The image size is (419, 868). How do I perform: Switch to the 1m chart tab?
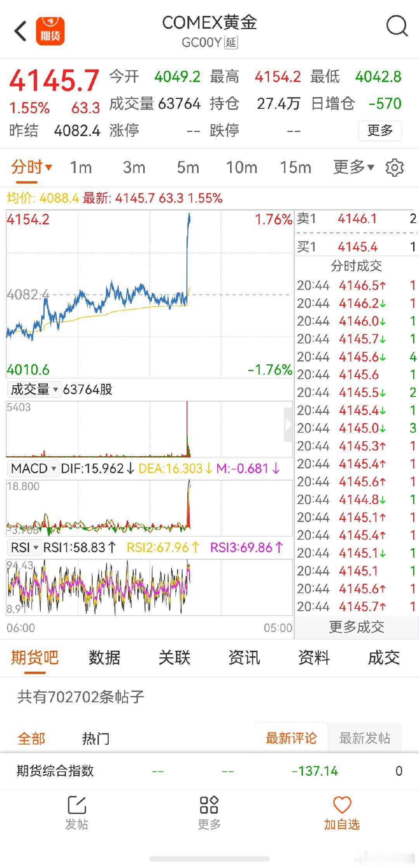81,168
